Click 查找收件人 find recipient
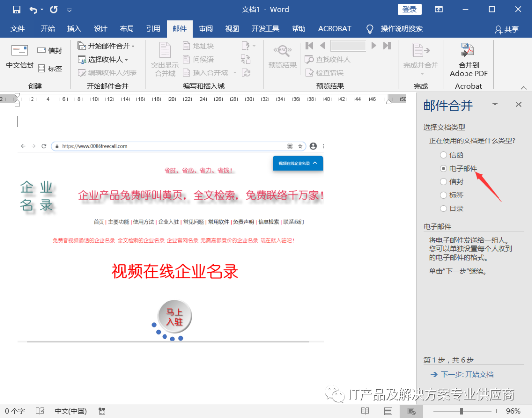Image resolution: width=532 pixels, height=418 pixels. [328, 60]
